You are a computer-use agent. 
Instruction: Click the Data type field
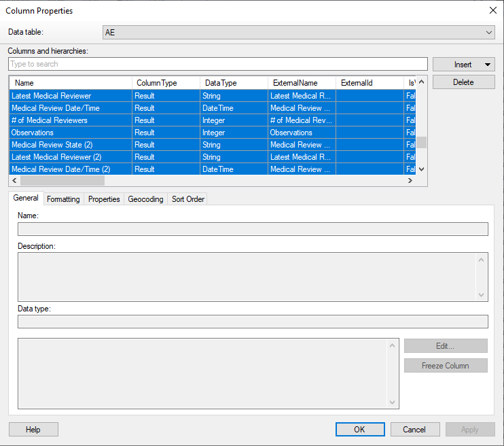[253, 322]
